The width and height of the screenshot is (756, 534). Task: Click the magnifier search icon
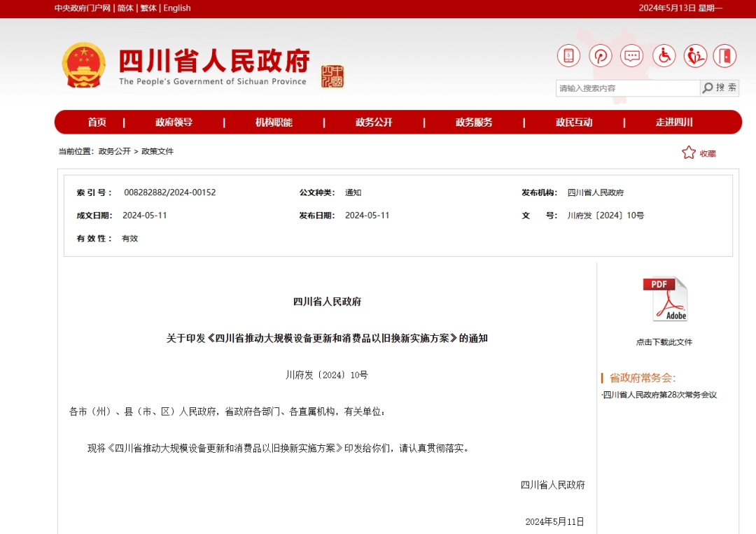[x=708, y=87]
